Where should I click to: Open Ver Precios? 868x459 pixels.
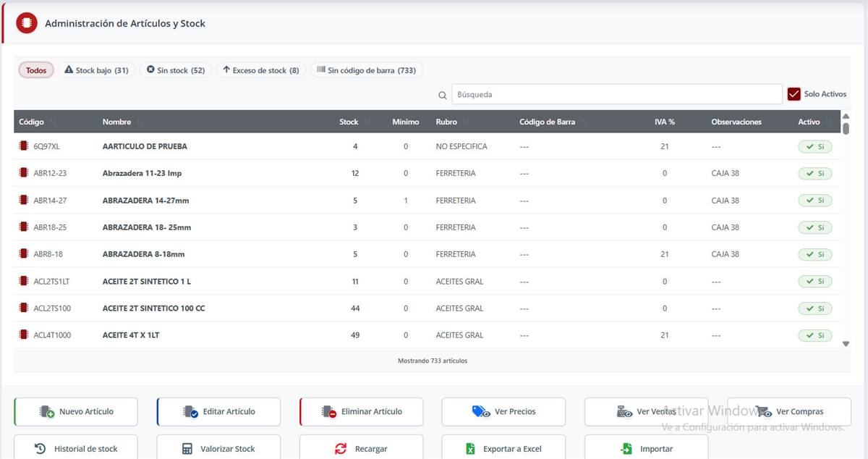tap(503, 411)
